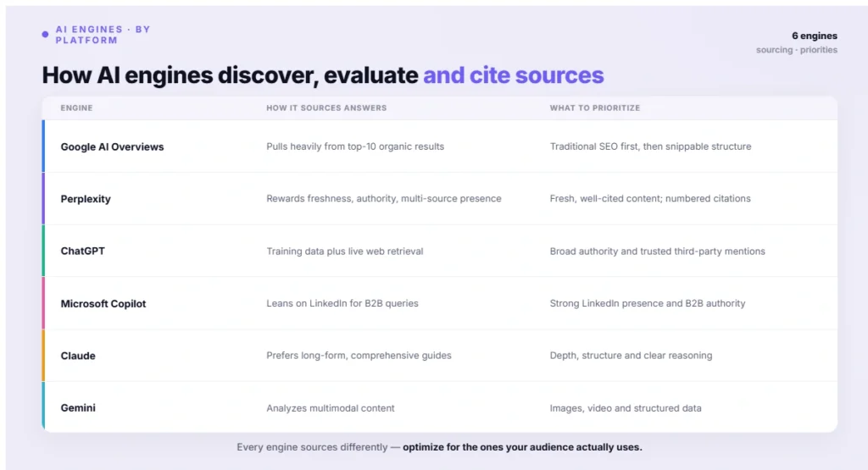Click footer text 'Every engine sources differently'
Screen dimensions: 868x470
coord(312,447)
